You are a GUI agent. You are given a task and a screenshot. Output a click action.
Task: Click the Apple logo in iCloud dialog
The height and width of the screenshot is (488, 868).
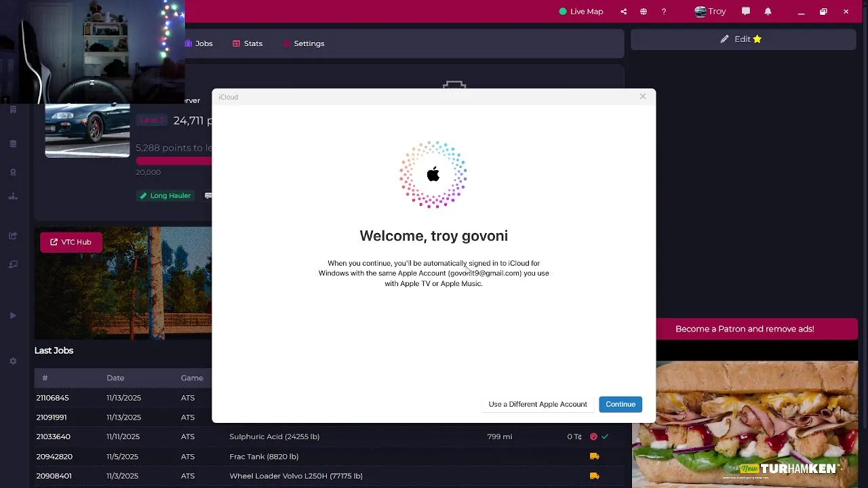433,175
